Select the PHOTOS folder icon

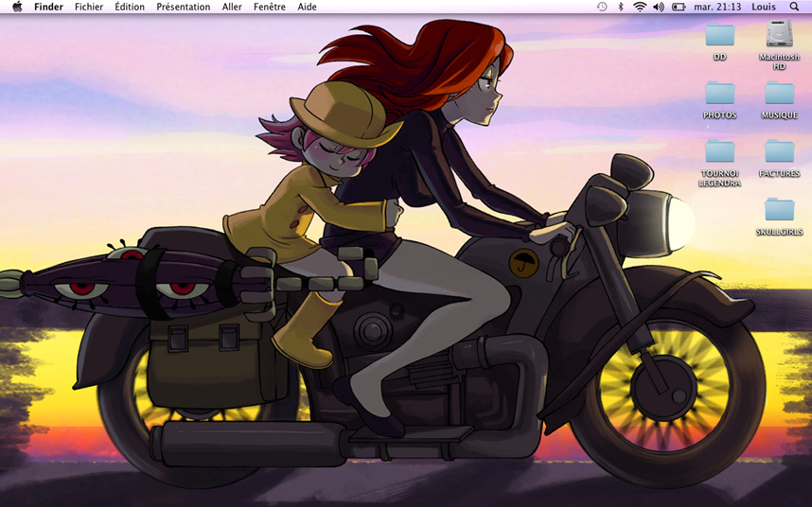coord(720,93)
